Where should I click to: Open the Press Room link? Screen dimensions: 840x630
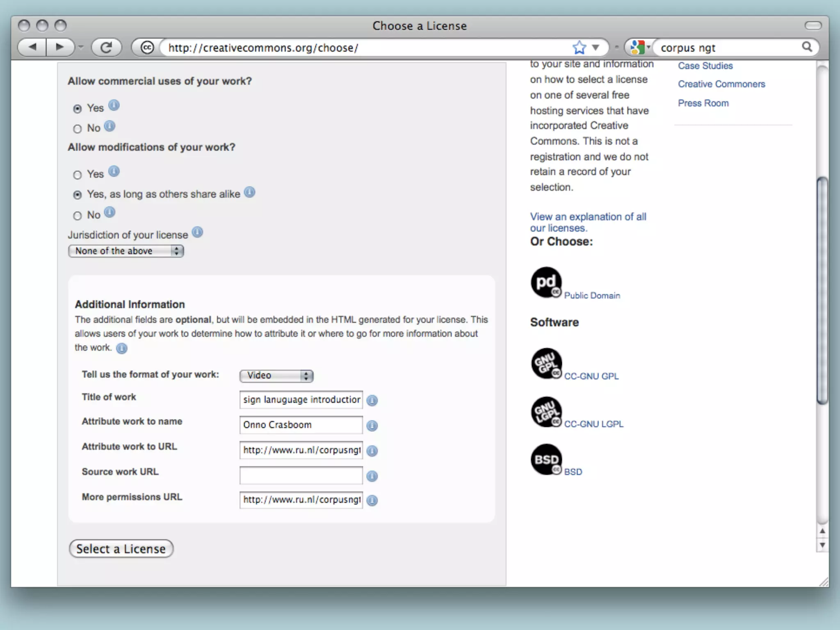pos(703,103)
